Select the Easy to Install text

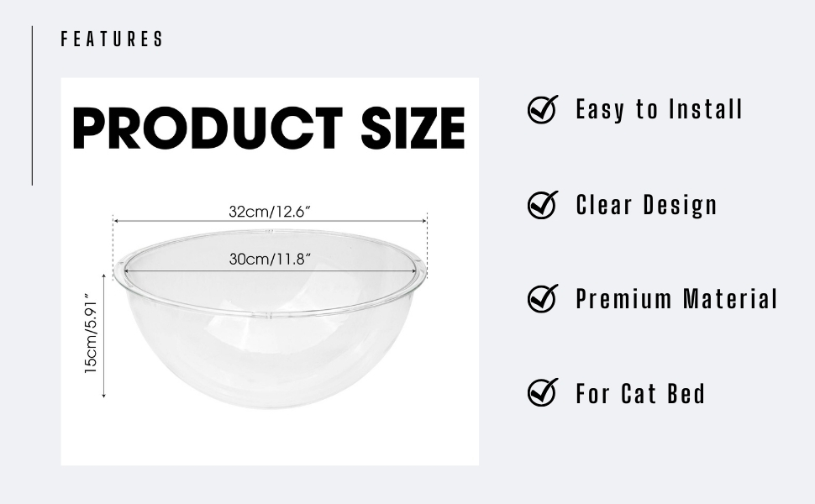tap(659, 110)
